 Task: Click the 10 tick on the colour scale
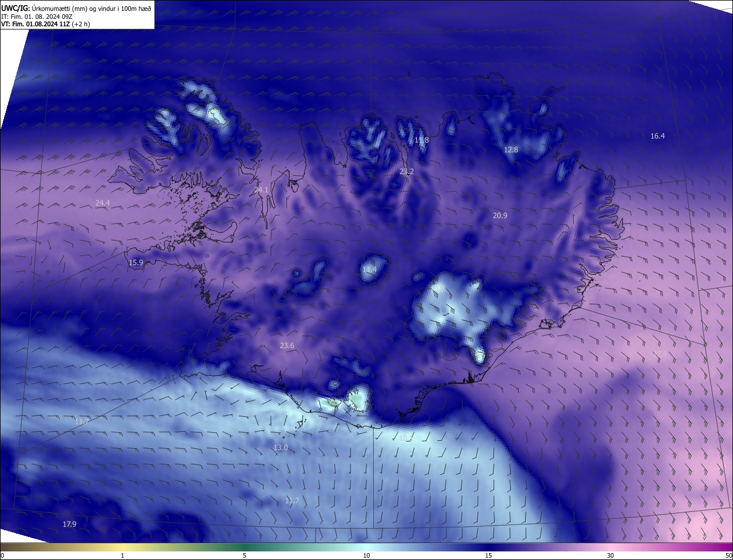tap(366, 555)
